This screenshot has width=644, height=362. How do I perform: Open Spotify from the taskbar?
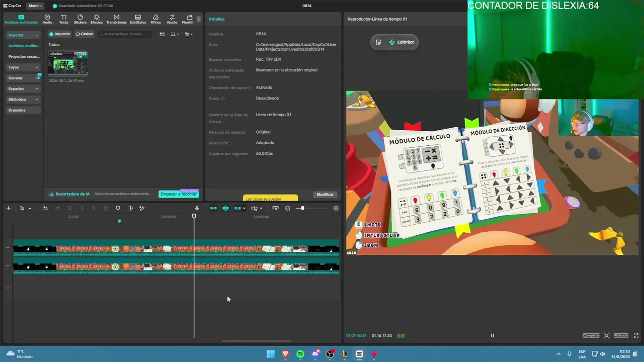point(300,354)
